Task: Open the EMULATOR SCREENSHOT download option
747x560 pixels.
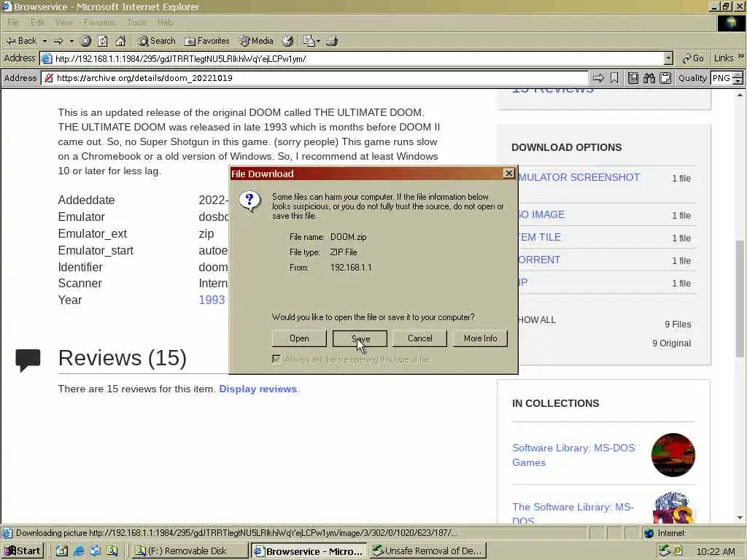Action: (578, 177)
